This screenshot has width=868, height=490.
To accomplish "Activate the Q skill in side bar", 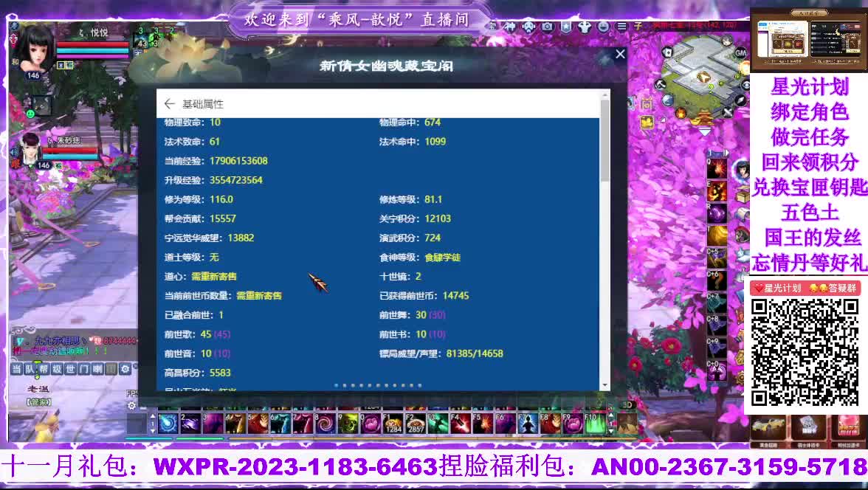I will 717,168.
